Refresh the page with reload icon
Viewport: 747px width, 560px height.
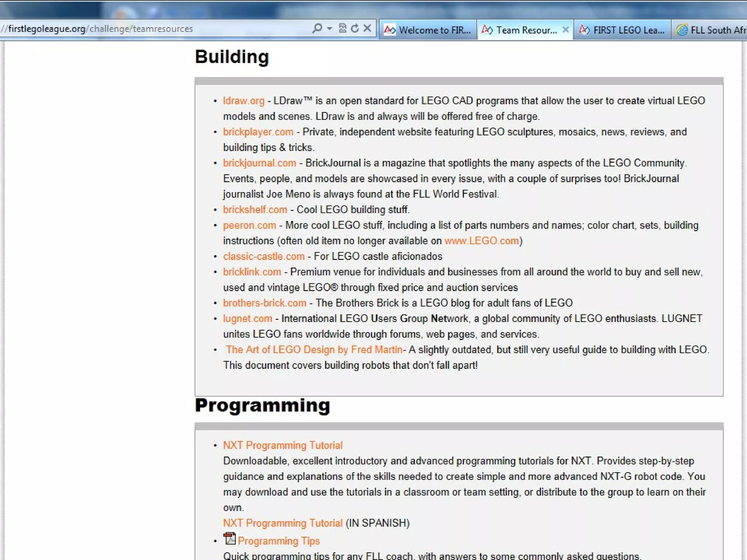point(355,28)
